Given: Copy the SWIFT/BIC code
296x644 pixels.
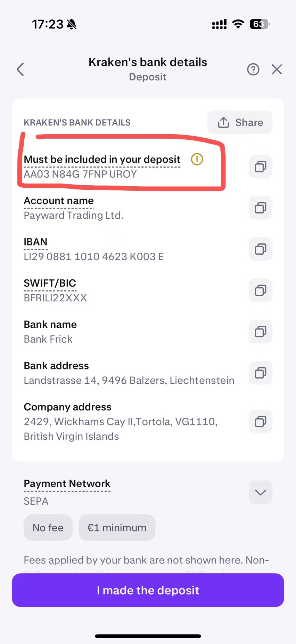Looking at the screenshot, I should pyautogui.click(x=261, y=290).
